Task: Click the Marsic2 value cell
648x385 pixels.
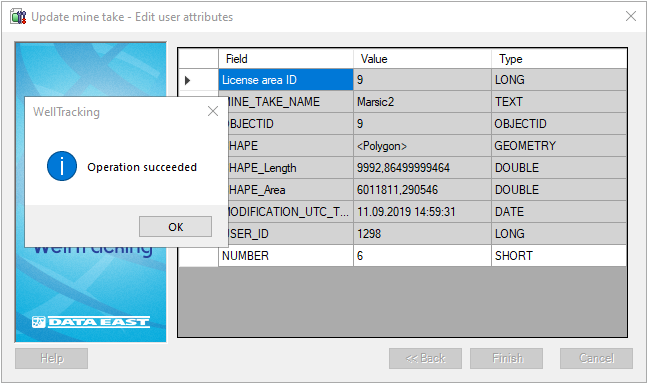Action: (422, 102)
